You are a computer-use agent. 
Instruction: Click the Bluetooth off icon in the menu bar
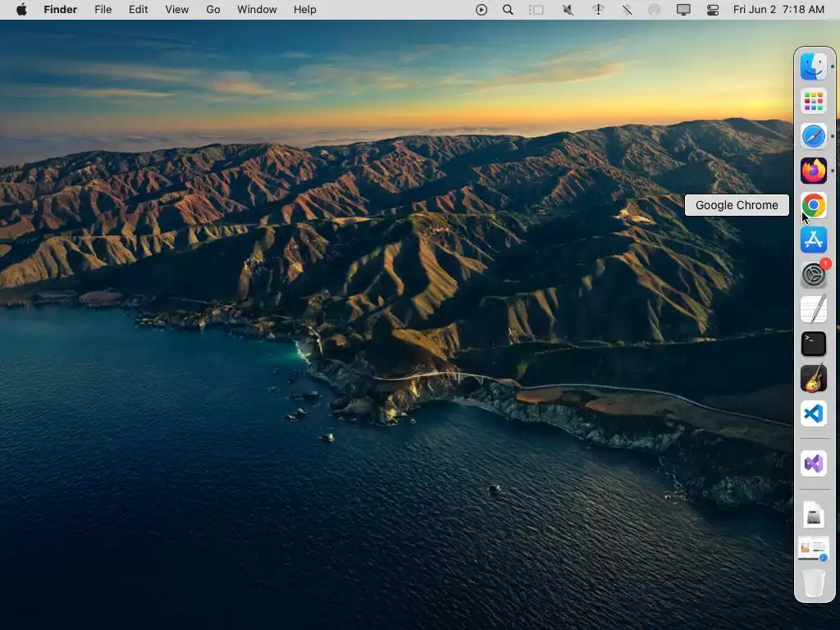coord(627,10)
